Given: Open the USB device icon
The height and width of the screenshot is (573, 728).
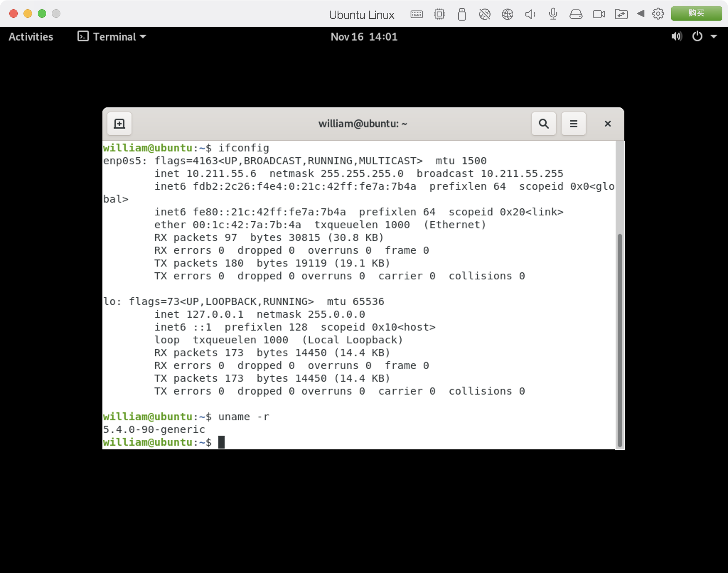Looking at the screenshot, I should pos(462,14).
